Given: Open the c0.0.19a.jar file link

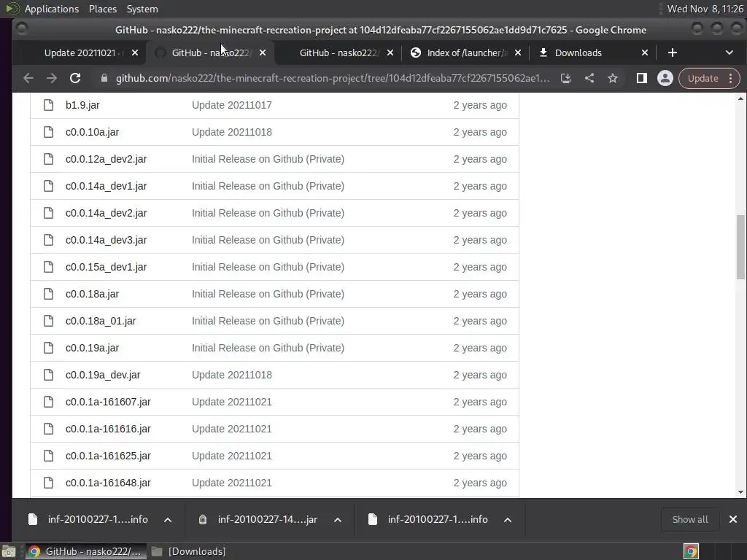Looking at the screenshot, I should [93, 348].
